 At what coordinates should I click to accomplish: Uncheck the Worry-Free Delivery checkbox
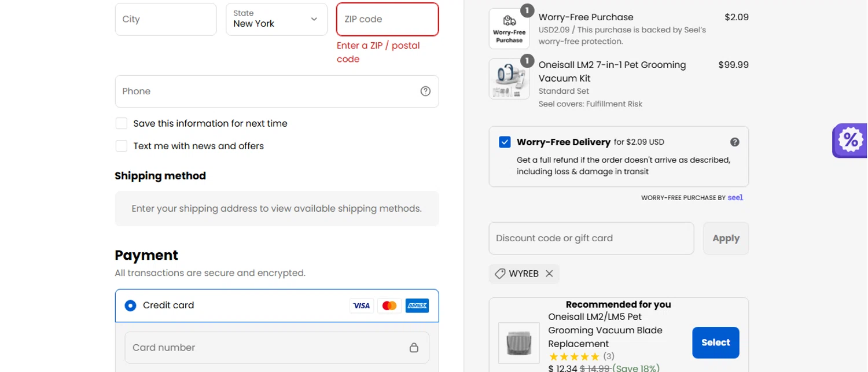pyautogui.click(x=505, y=142)
